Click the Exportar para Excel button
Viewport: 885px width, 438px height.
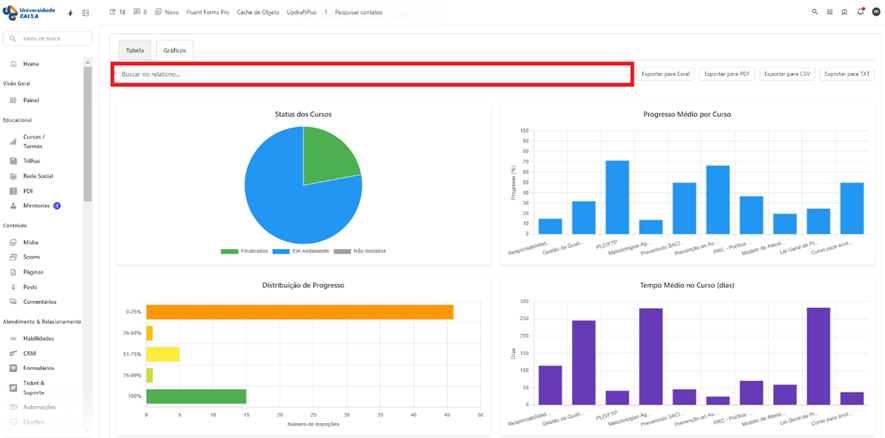665,74
